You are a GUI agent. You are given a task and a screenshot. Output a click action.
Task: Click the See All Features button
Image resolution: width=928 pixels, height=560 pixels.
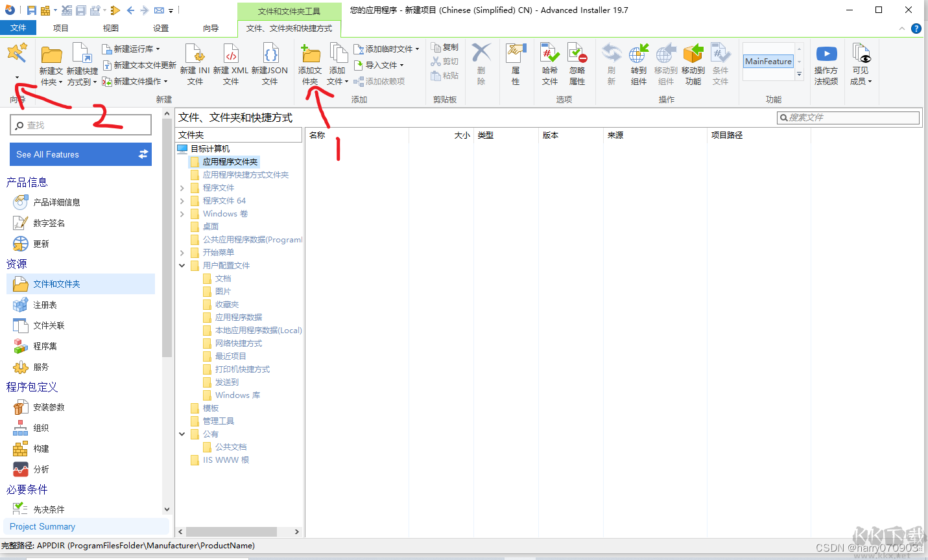click(x=80, y=154)
